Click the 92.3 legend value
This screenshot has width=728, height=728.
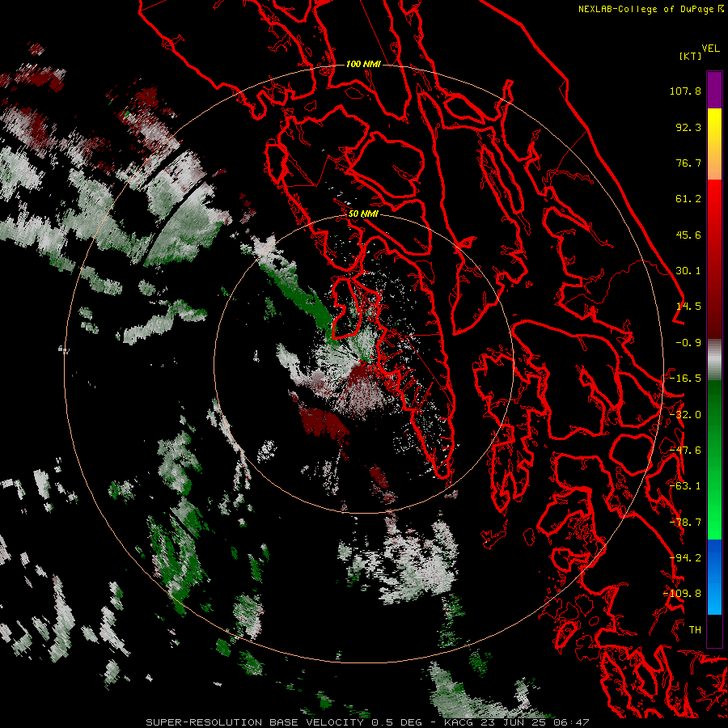(x=688, y=127)
